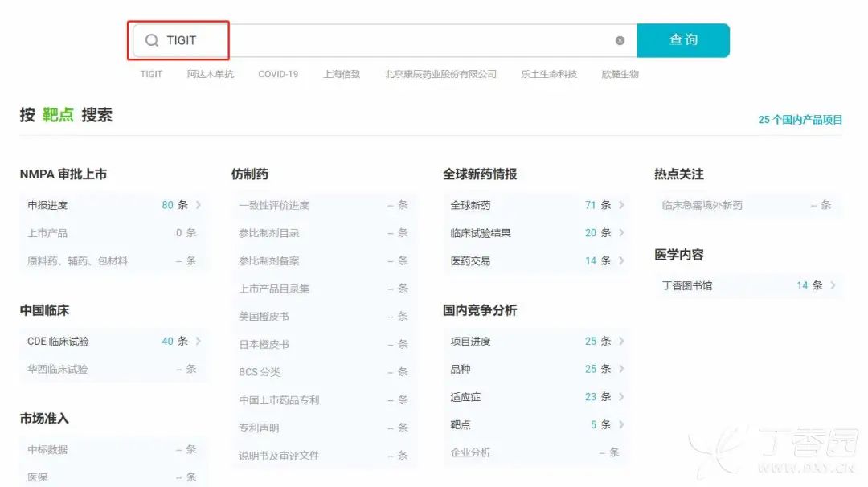Select the 阿达木单抗 search suggestion

[x=211, y=74]
